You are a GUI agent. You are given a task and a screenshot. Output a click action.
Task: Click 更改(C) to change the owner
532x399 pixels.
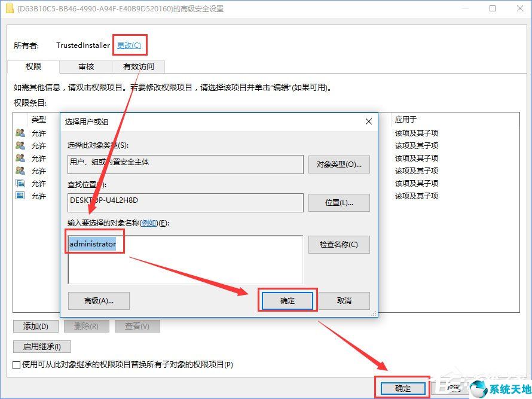click(130, 44)
